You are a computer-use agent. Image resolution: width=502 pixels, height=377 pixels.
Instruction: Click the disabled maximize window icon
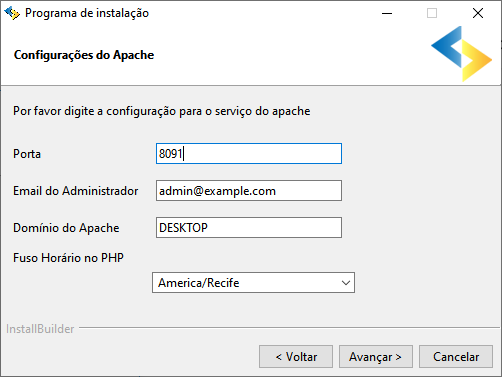point(432,13)
